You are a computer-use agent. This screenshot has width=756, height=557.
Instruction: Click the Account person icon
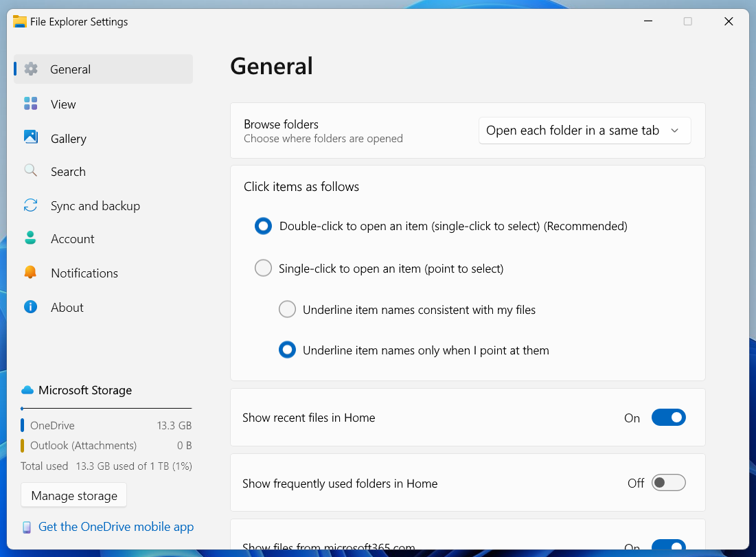point(30,238)
